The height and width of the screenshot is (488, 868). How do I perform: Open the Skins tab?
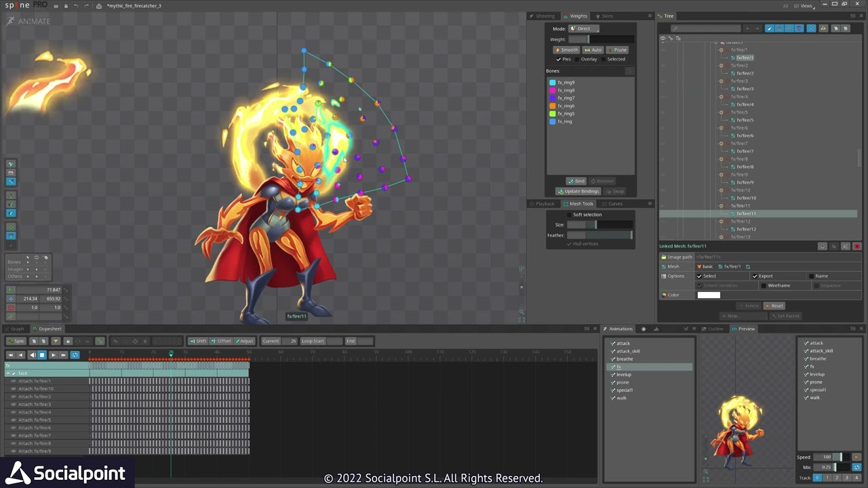(605, 16)
